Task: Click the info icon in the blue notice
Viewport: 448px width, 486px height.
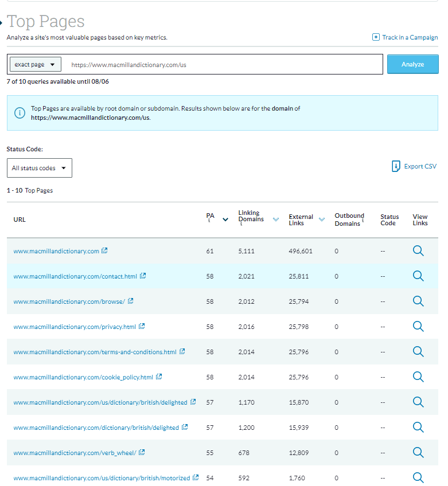Action: 20,113
